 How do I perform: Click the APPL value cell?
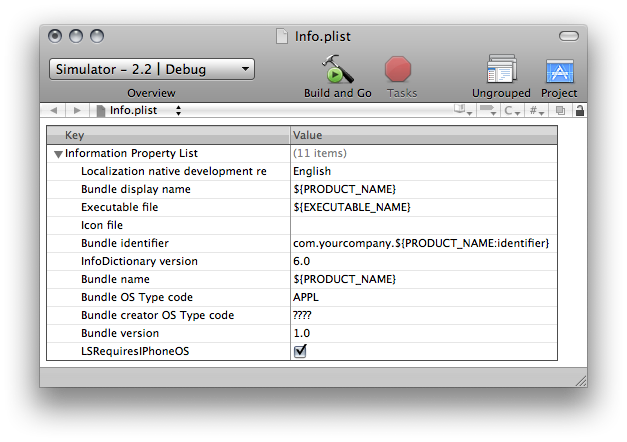point(424,297)
